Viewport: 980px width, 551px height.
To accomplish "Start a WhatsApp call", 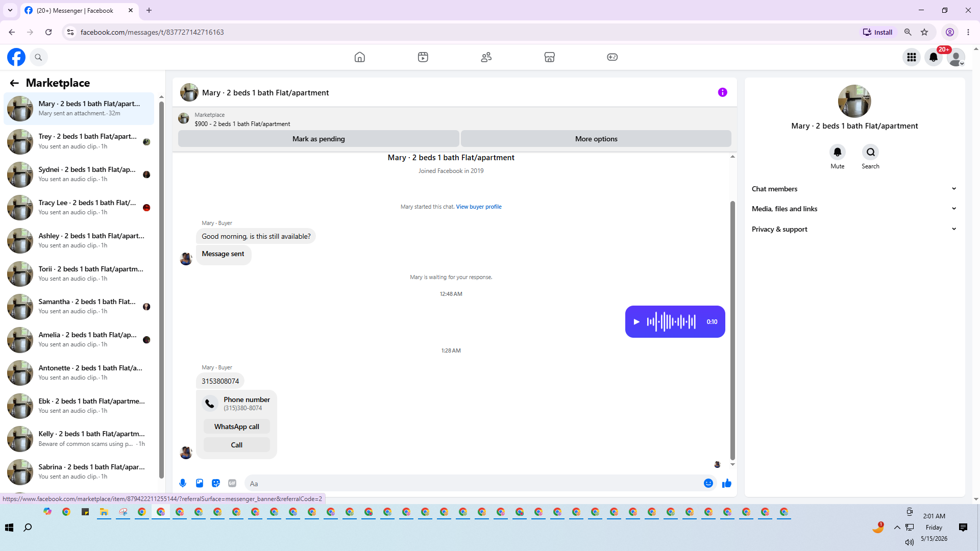I will [237, 427].
